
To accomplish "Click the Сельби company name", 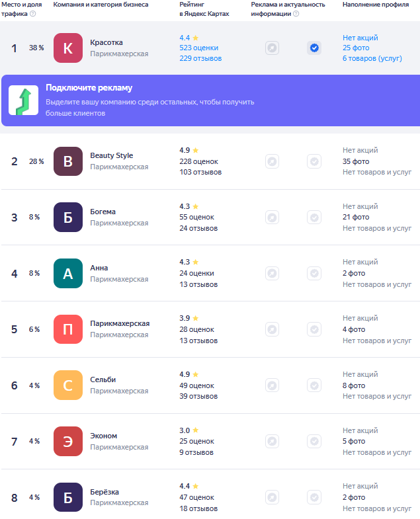I will (x=103, y=379).
